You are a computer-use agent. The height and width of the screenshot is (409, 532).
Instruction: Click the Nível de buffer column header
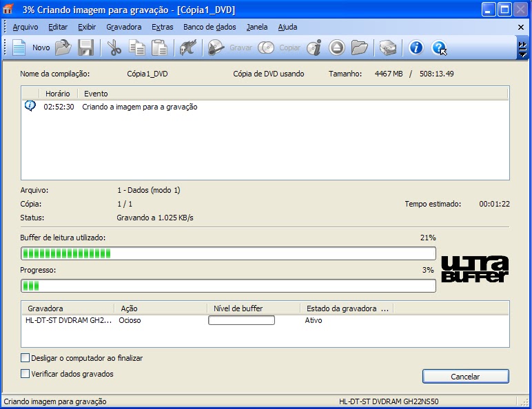coord(254,308)
